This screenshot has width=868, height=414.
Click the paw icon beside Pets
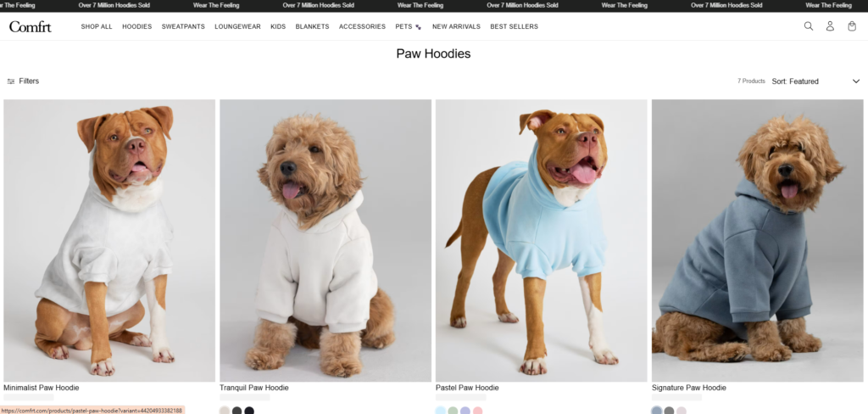(418, 26)
